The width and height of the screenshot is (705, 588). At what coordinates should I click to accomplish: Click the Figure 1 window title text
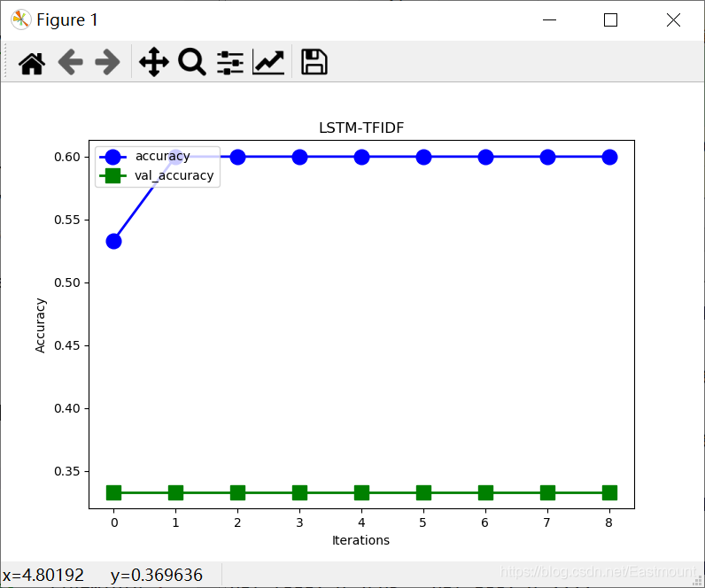point(67,19)
